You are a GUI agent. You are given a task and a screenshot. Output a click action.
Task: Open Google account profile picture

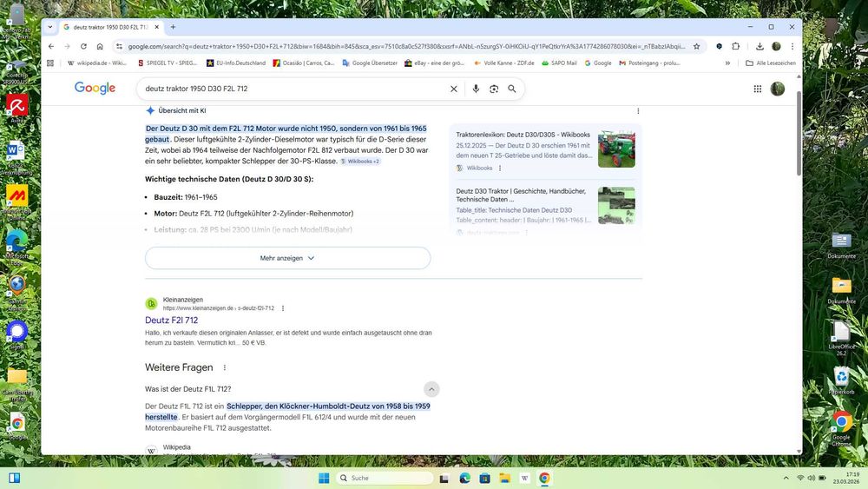point(777,89)
